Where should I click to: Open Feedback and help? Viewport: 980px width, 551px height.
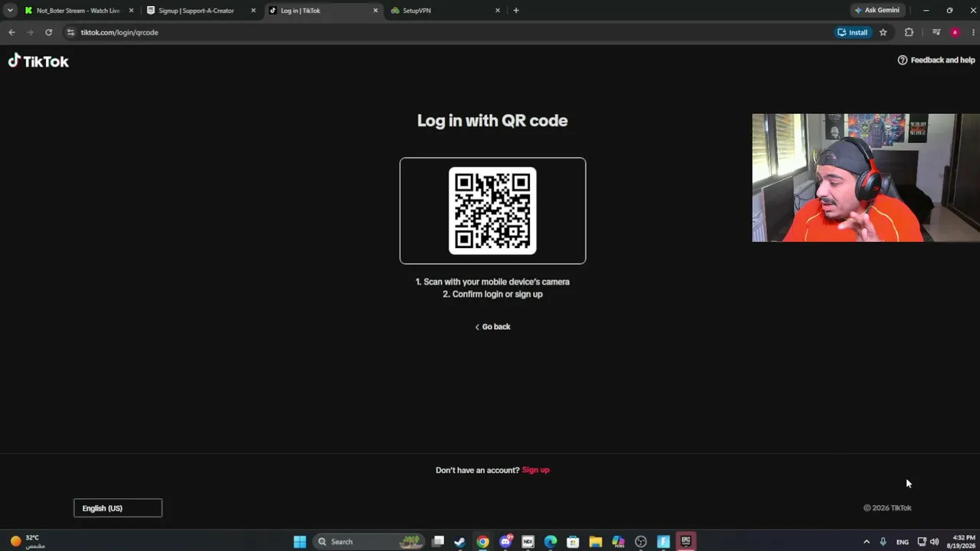(936, 60)
